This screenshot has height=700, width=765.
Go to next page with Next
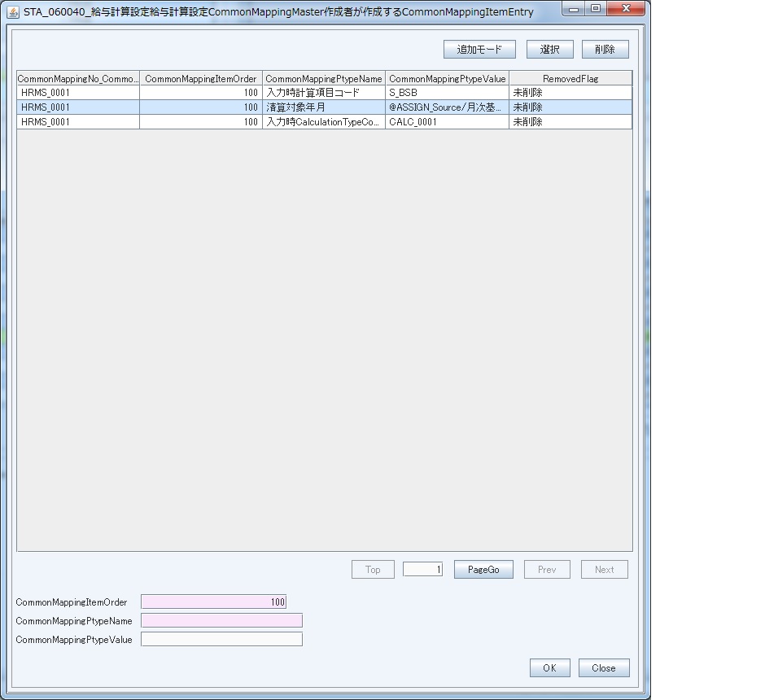click(604, 569)
